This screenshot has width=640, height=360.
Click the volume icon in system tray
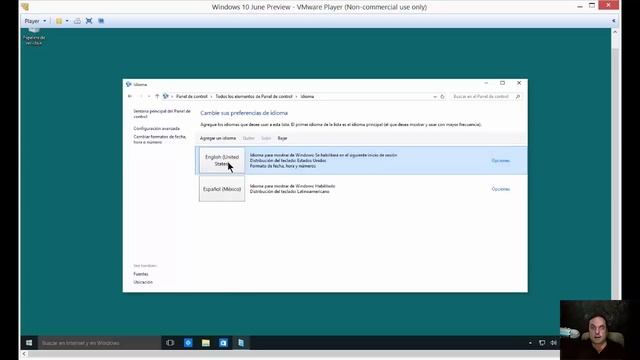[553, 343]
